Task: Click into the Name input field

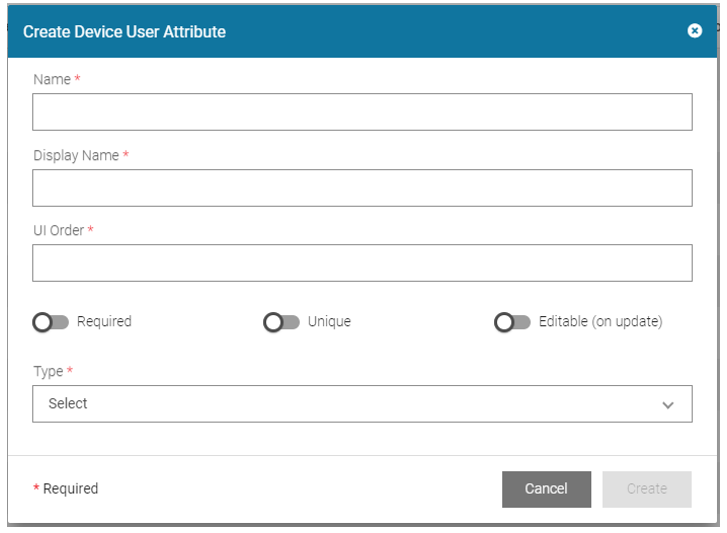Action: pos(362,112)
